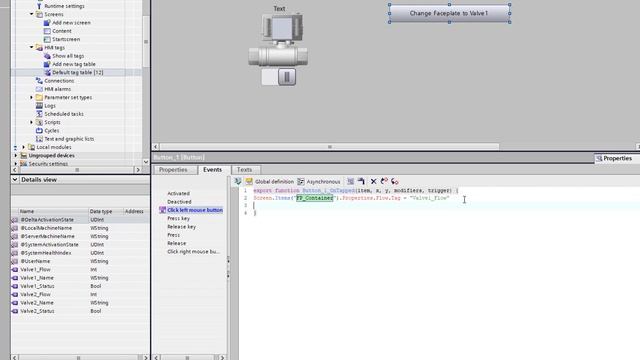
Task: Select the Press key event
Action: pyautogui.click(x=178, y=218)
